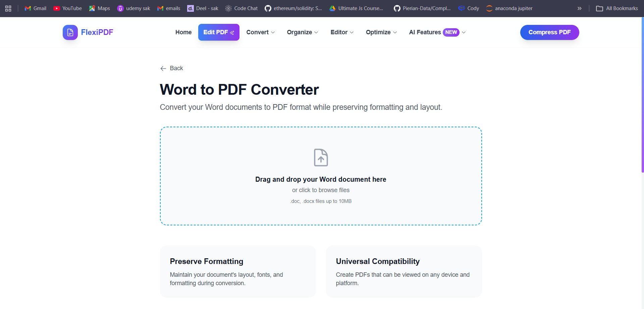
Task: Show more bookmarks with the double-chevron
Action: point(579,8)
